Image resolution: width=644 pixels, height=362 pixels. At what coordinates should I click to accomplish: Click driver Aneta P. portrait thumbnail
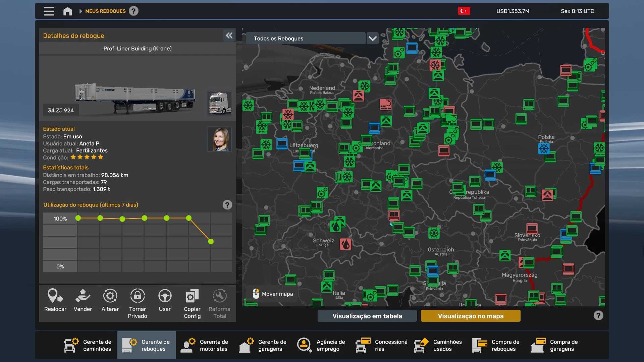pos(219,139)
